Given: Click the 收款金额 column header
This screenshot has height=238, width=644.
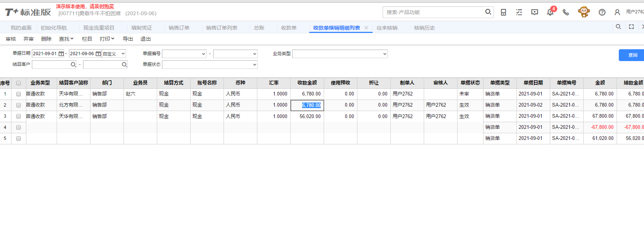Looking at the screenshot, I should click(x=307, y=83).
